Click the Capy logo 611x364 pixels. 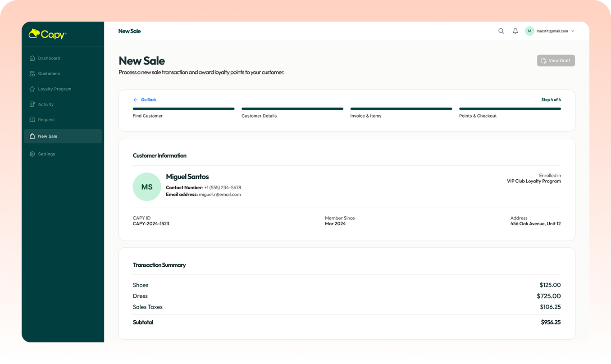click(x=46, y=34)
